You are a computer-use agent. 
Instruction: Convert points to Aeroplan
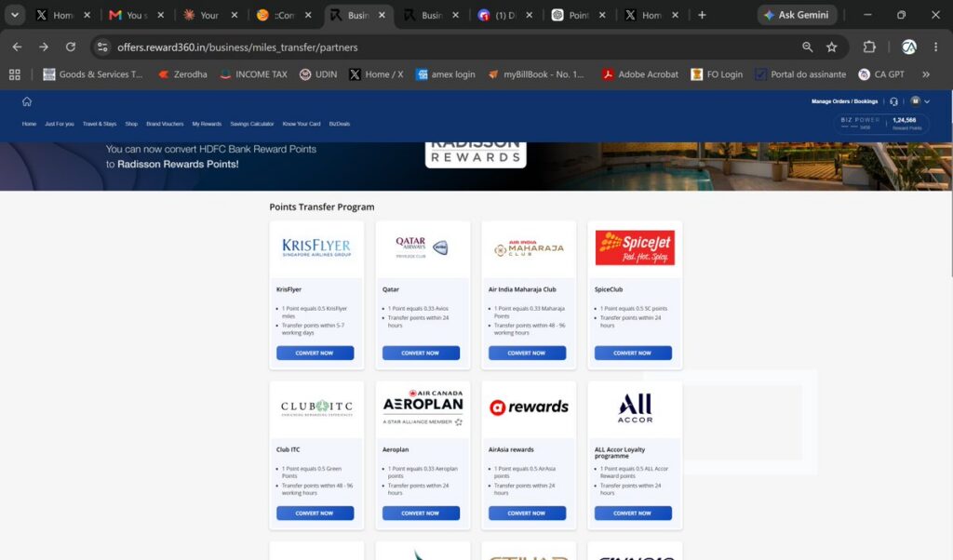point(421,513)
